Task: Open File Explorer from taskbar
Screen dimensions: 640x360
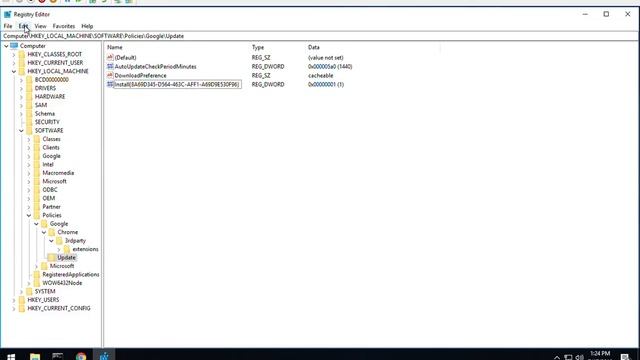Action: (35, 356)
